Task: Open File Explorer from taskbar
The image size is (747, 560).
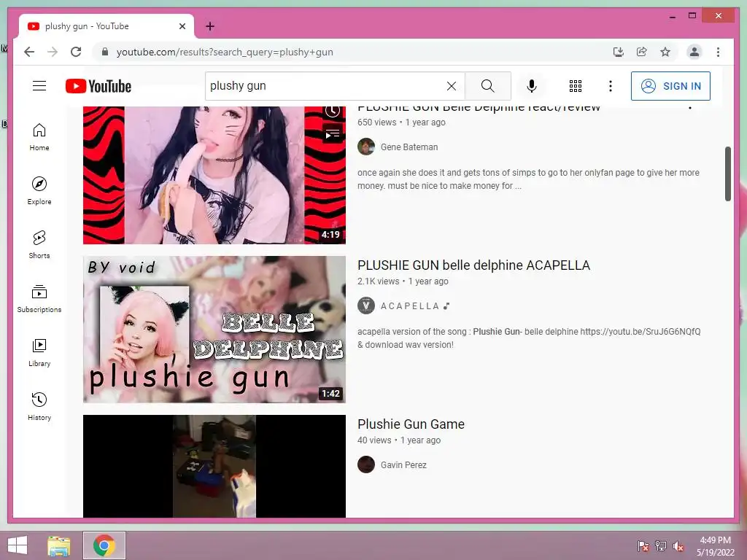Action: 59,545
